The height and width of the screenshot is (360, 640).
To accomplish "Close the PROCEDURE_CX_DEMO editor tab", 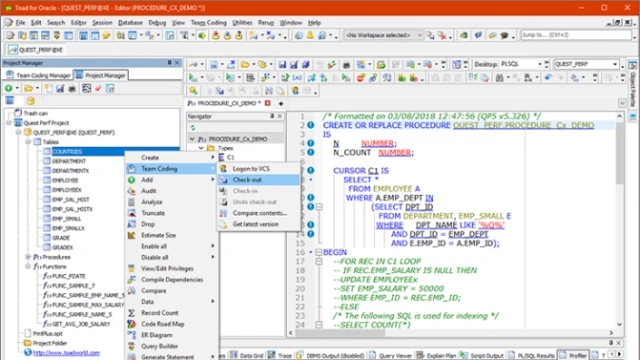I will pos(268,103).
